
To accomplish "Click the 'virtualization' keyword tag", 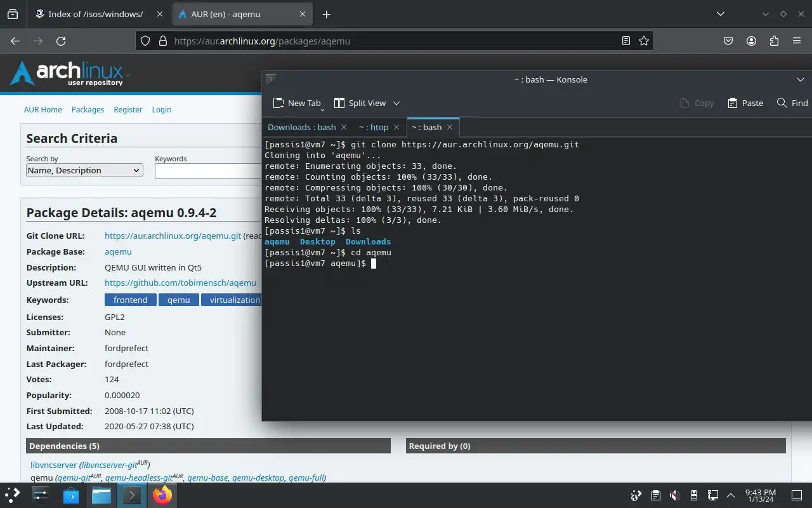I will pyautogui.click(x=232, y=300).
